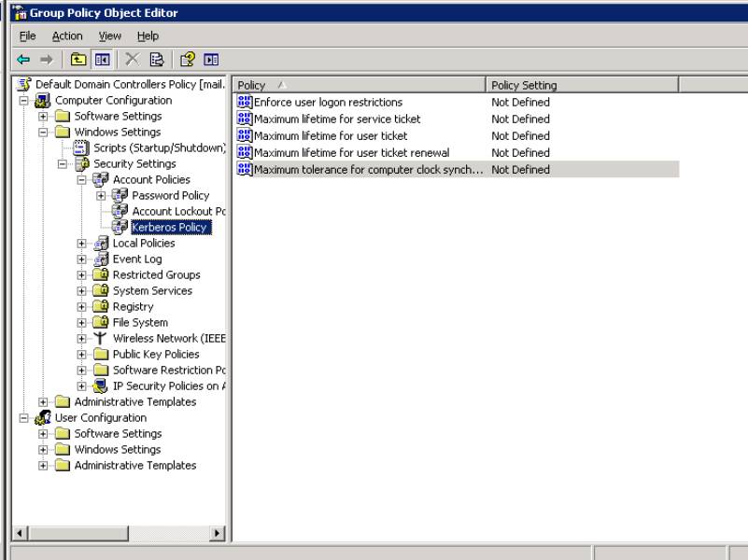
Task: Click the Up one level toolbar icon
Action: [78, 60]
